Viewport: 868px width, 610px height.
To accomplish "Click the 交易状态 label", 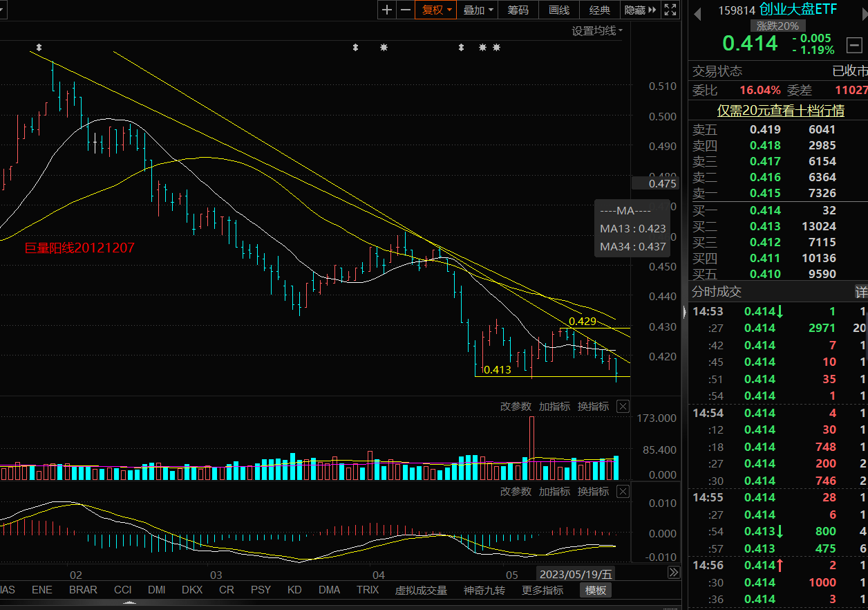I will coord(717,71).
